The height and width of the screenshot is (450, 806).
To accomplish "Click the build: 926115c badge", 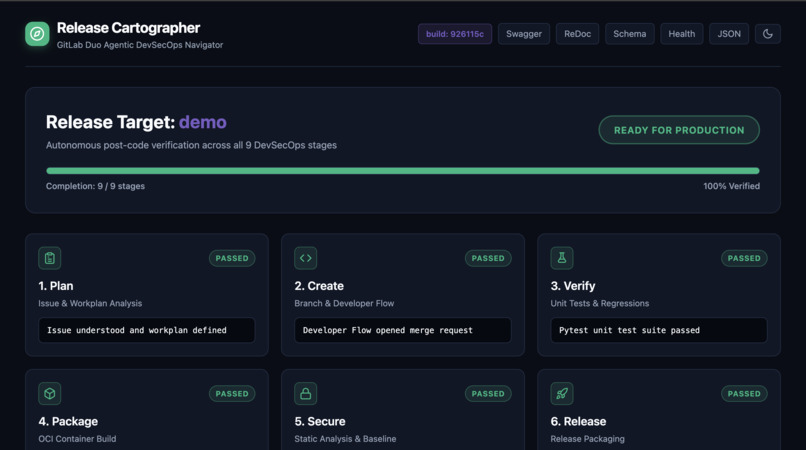I will [455, 34].
